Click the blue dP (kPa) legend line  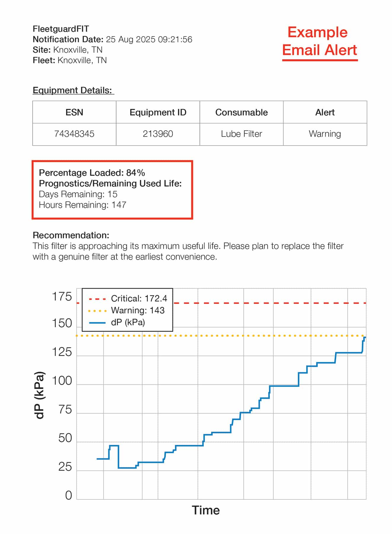[97, 323]
